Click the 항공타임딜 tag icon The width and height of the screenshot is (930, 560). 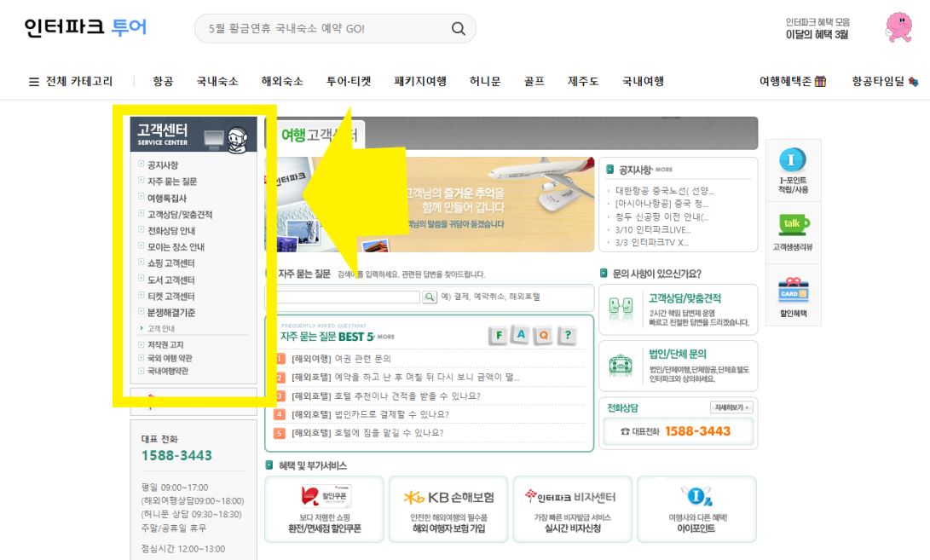coord(914,81)
